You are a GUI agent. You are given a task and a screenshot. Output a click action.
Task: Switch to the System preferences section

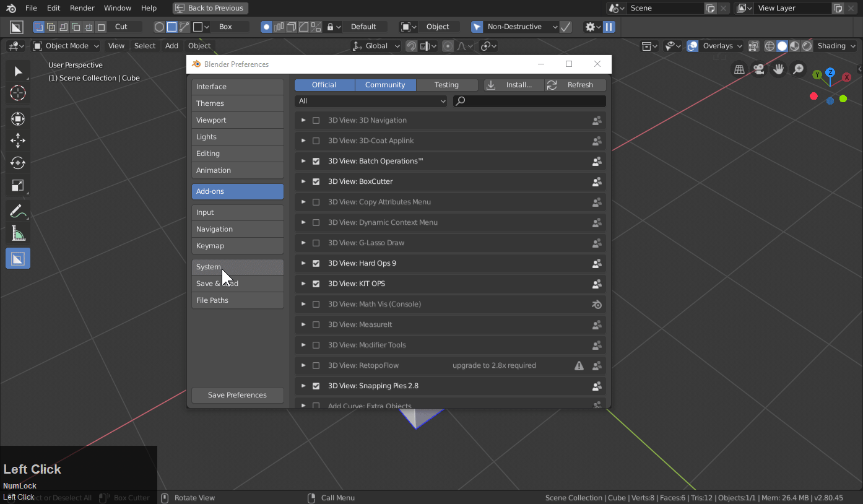[237, 267]
